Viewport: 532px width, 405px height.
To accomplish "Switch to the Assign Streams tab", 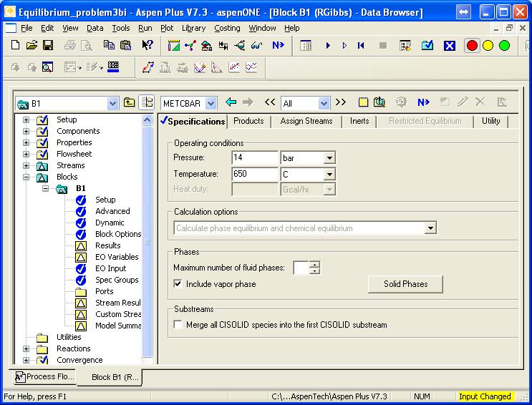I will click(x=306, y=121).
